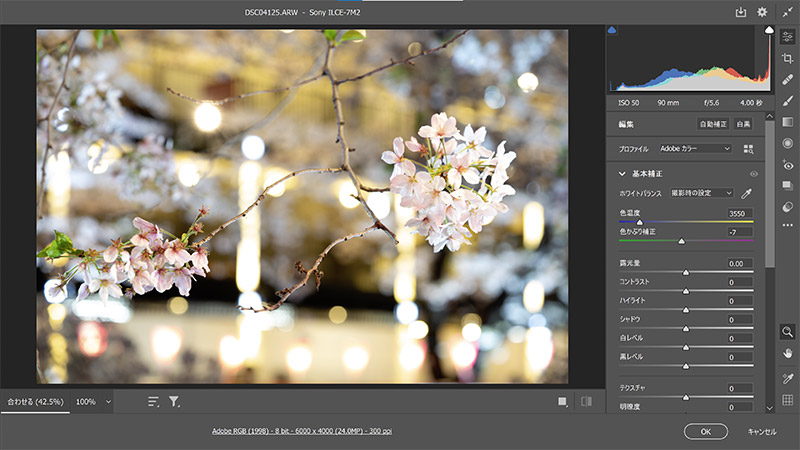Image resolution: width=800 pixels, height=450 pixels.
Task: Select the Red Eye removal tool
Action: click(787, 164)
